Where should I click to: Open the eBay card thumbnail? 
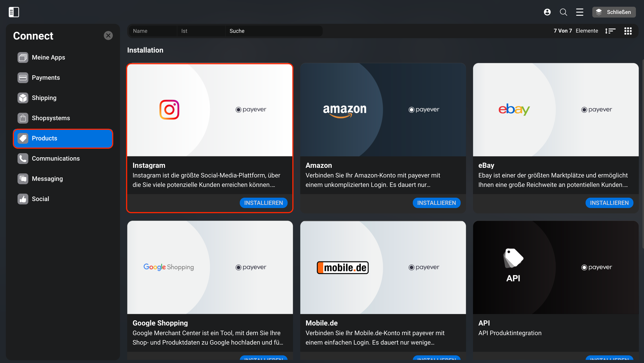pos(556,110)
